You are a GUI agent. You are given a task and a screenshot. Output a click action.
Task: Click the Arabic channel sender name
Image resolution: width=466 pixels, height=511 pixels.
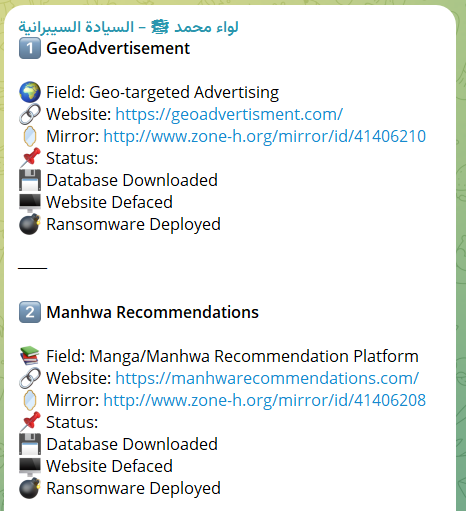pos(128,27)
